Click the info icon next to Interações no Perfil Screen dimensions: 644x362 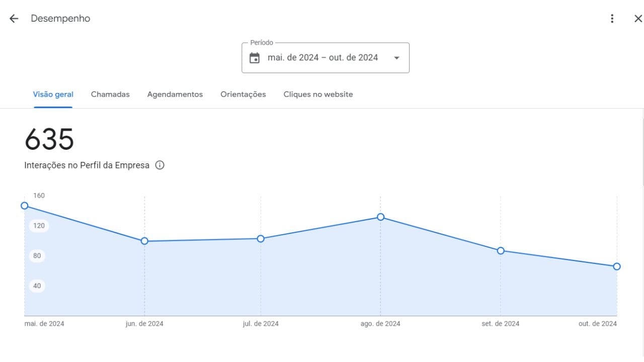pyautogui.click(x=159, y=165)
